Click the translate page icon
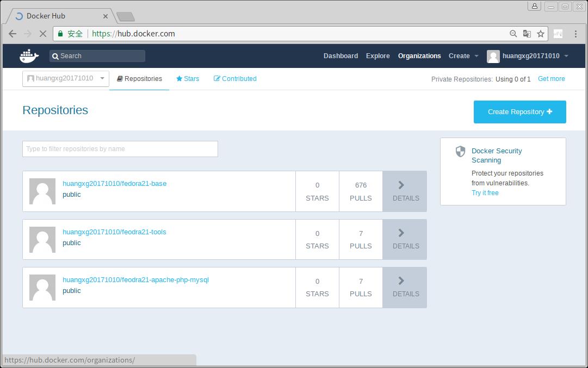Viewport: 588px width, 368px height. pyautogui.click(x=527, y=34)
